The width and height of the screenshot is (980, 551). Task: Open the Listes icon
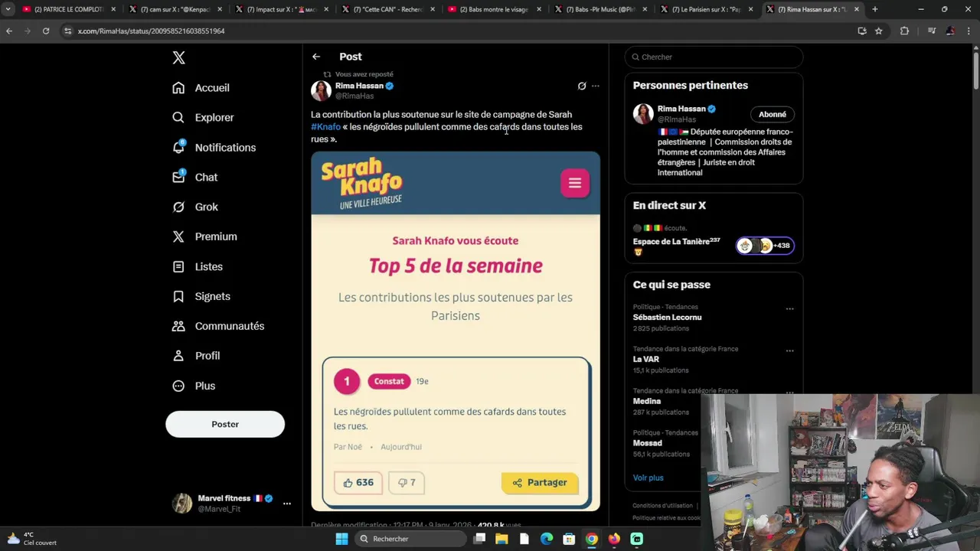178,266
